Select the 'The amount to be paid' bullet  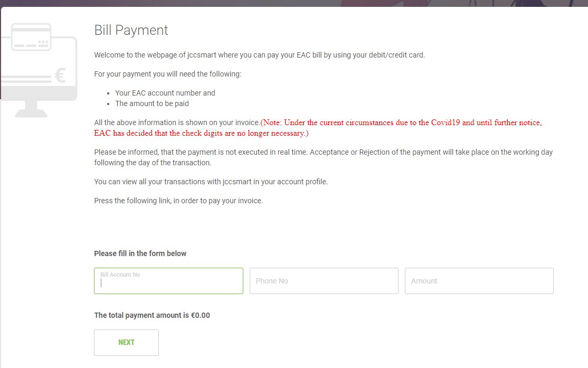click(x=152, y=103)
